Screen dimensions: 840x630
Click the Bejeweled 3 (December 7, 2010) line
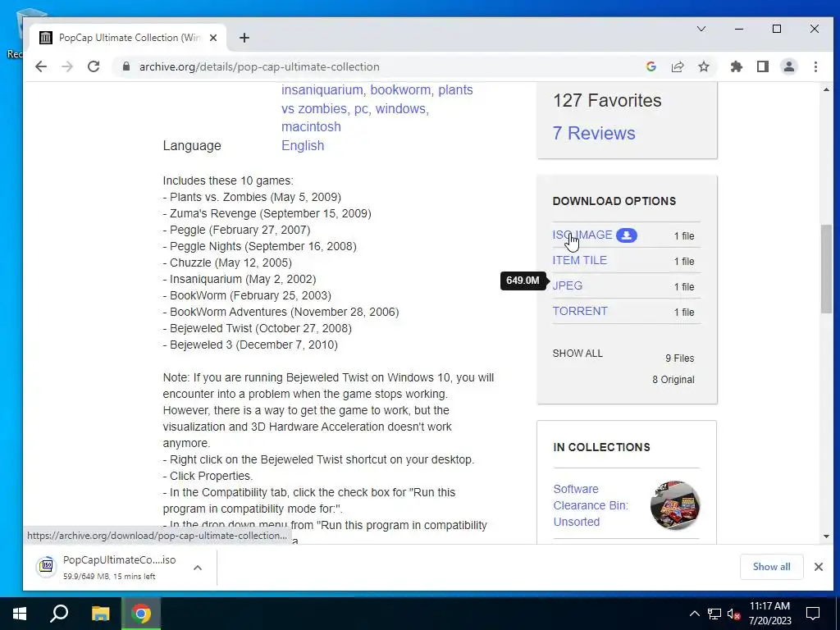(x=250, y=345)
